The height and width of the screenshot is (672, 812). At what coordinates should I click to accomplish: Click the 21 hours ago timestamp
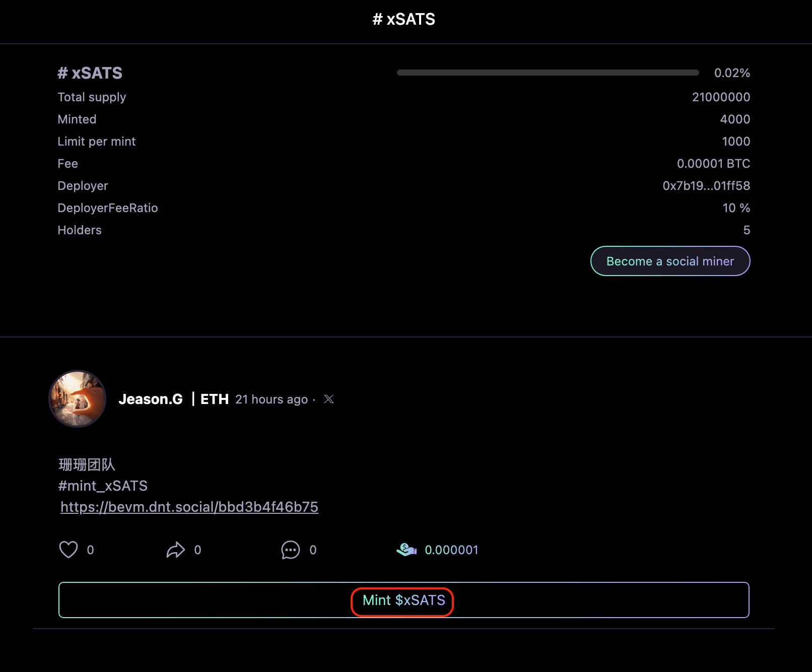coord(271,399)
